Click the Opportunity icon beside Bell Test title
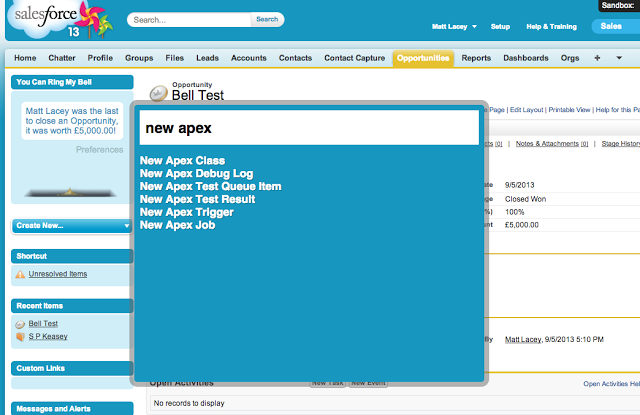Image resolution: width=640 pixels, height=415 pixels. tap(158, 94)
